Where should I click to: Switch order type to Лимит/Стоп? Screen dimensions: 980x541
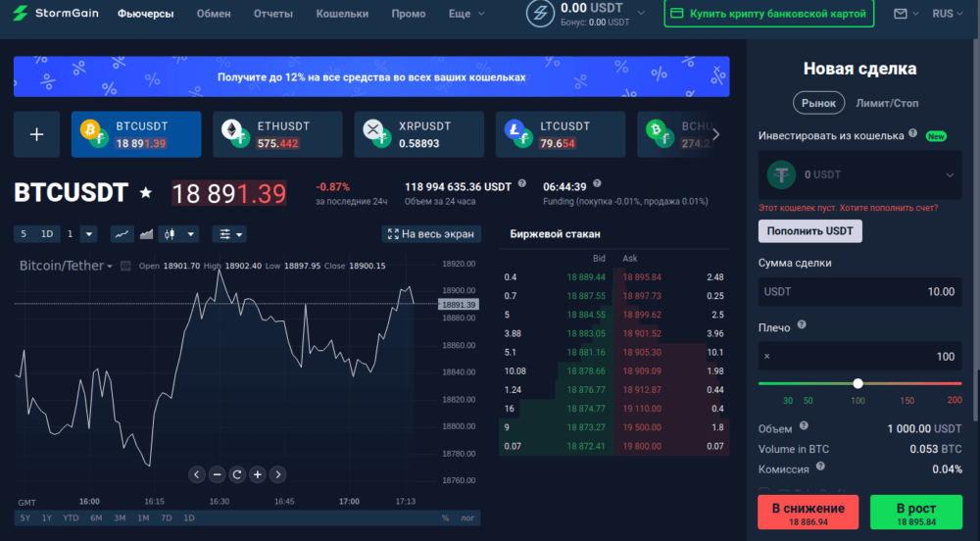(x=887, y=103)
